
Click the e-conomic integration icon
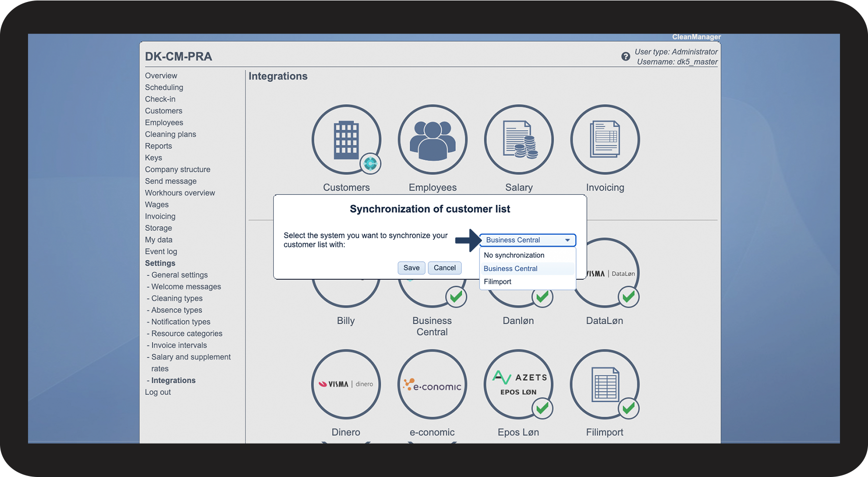coord(432,384)
